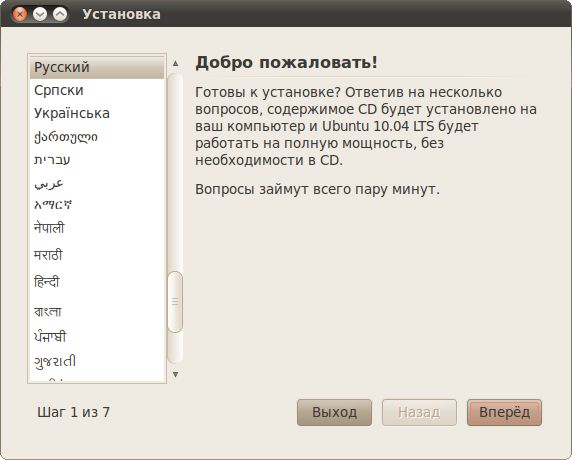Select the Georgian language entry ქართული
Viewport: 572px width, 460px height.
click(x=97, y=137)
